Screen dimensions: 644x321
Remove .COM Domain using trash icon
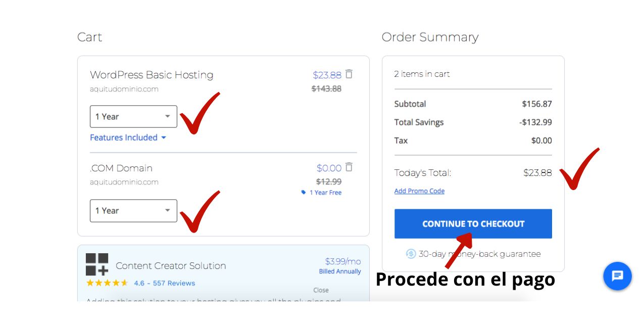tap(349, 167)
